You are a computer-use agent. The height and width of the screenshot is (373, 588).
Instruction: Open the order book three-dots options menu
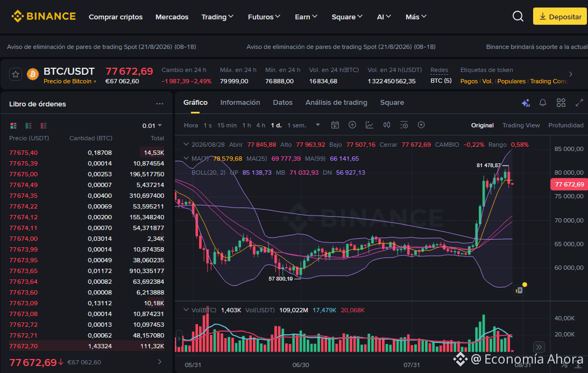[160, 104]
